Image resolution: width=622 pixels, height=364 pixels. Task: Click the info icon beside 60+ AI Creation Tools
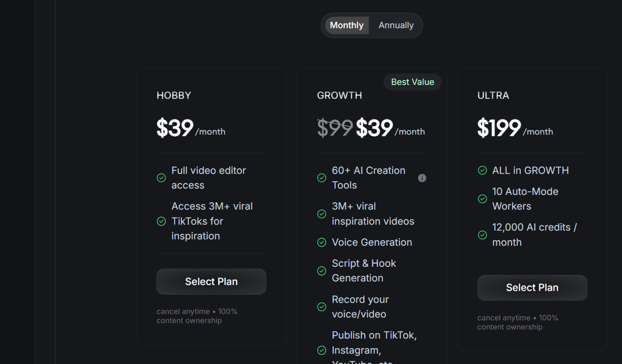point(422,178)
